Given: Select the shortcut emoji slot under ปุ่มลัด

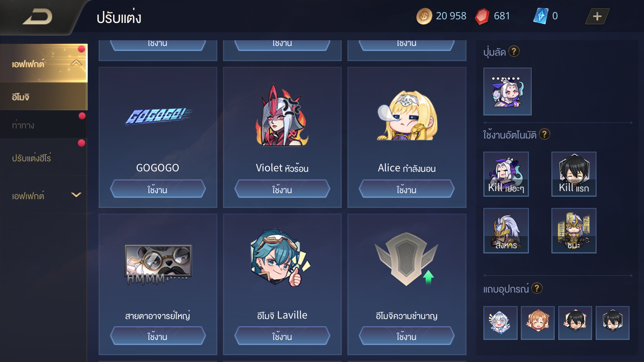Looking at the screenshot, I should [x=508, y=91].
